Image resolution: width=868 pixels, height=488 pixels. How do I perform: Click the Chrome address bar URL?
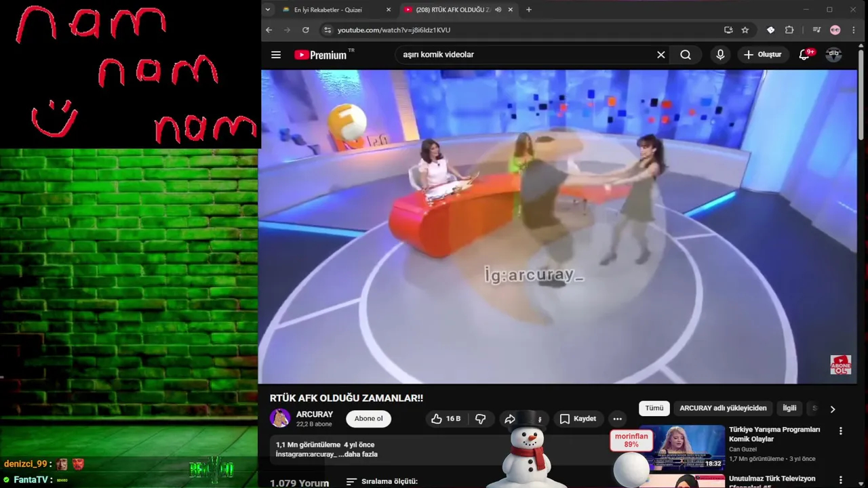tap(394, 30)
